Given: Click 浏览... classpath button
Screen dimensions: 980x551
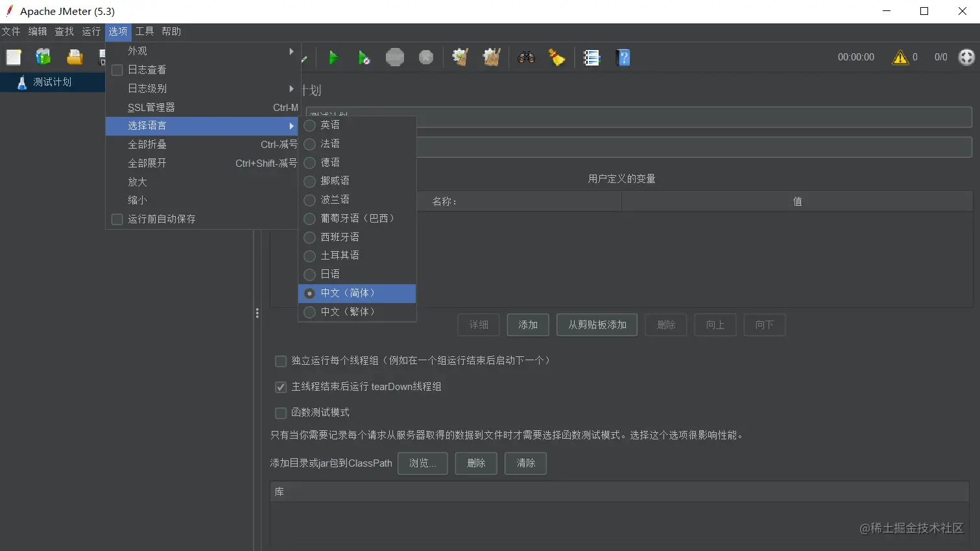Looking at the screenshot, I should point(423,463).
